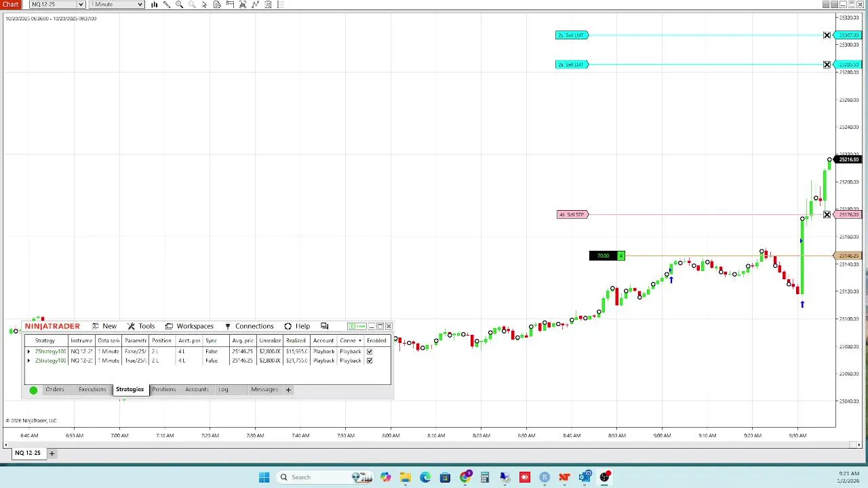Open the strategies icon in chart toolbar
The width and height of the screenshot is (868, 488).
255,5
